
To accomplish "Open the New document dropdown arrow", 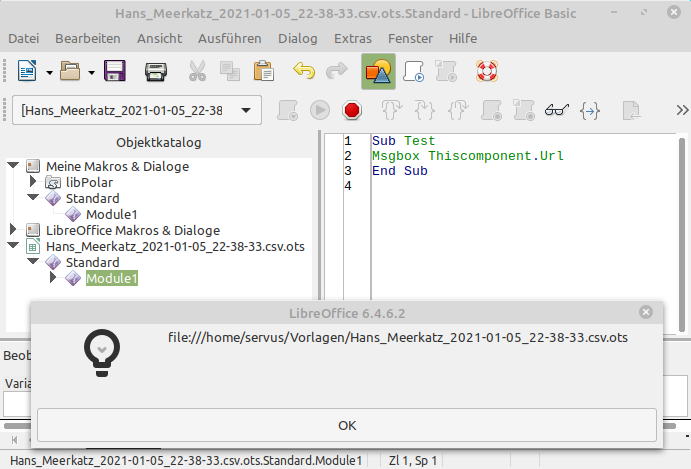I will coord(49,72).
